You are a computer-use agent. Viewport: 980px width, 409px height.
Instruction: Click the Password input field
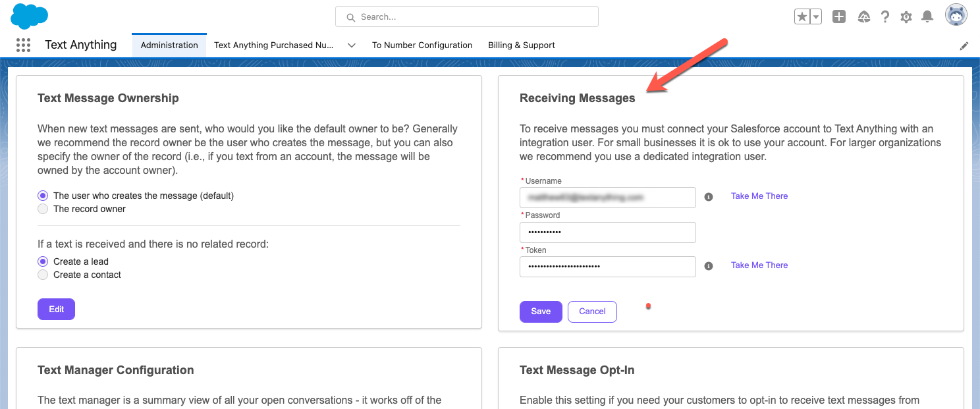(608, 232)
